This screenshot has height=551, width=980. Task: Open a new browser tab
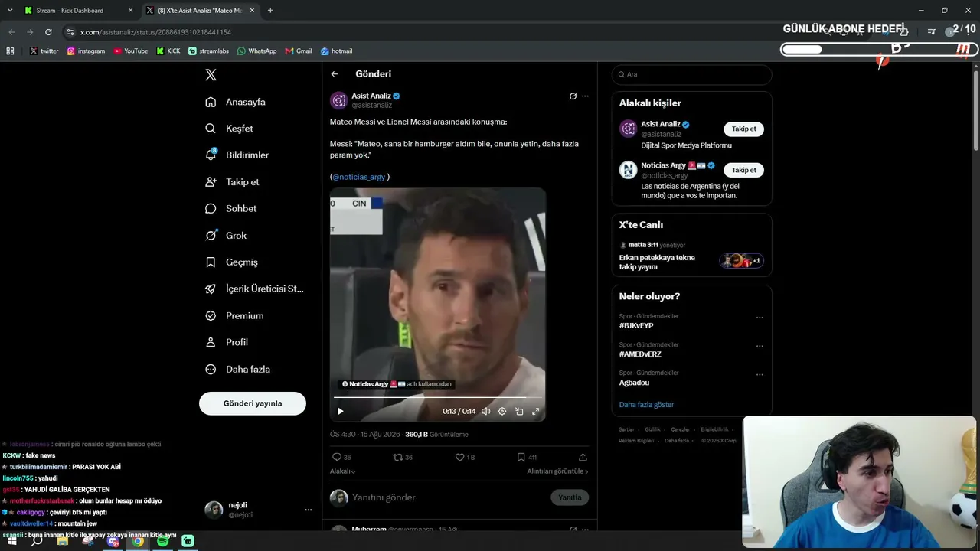(270, 11)
